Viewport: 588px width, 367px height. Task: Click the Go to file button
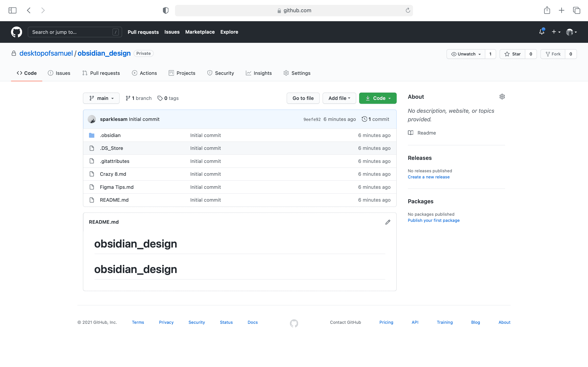pos(303,98)
